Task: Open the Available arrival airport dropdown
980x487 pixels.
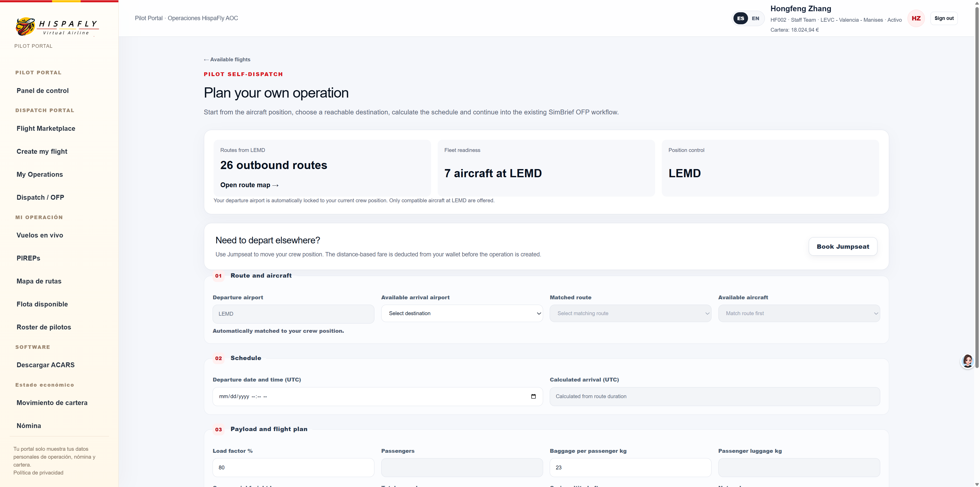Action: click(462, 313)
